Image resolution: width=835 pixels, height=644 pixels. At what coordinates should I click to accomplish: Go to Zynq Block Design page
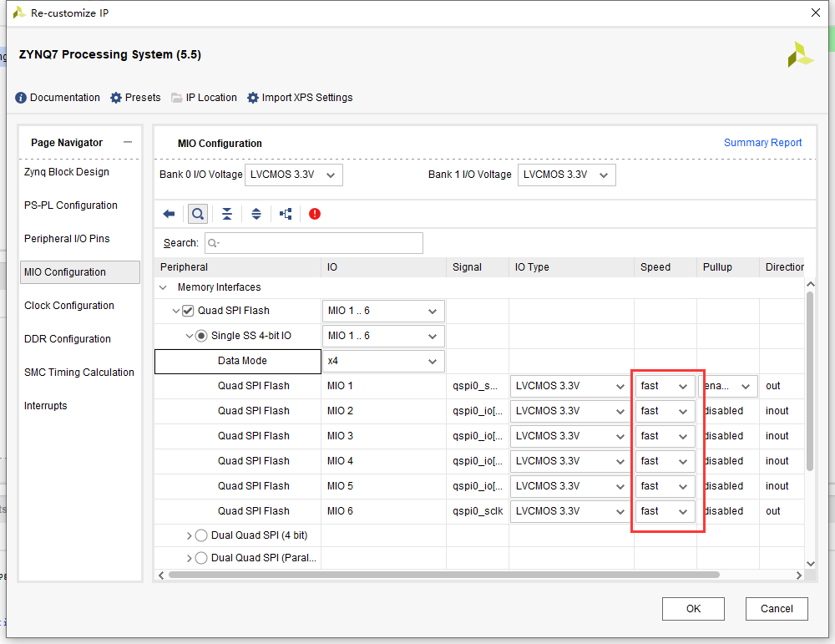(x=67, y=172)
